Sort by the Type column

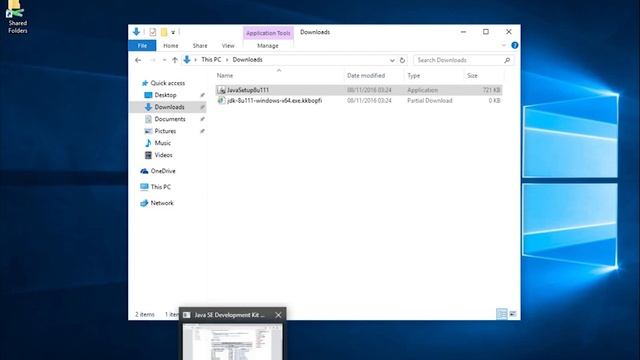[x=434, y=76]
